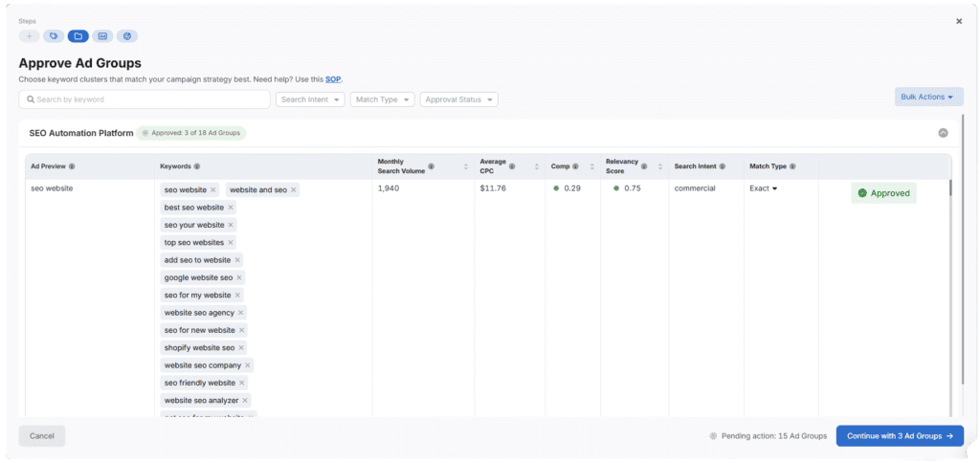The height and width of the screenshot is (463, 980).
Task: Click the Cancel button
Action: (42, 436)
